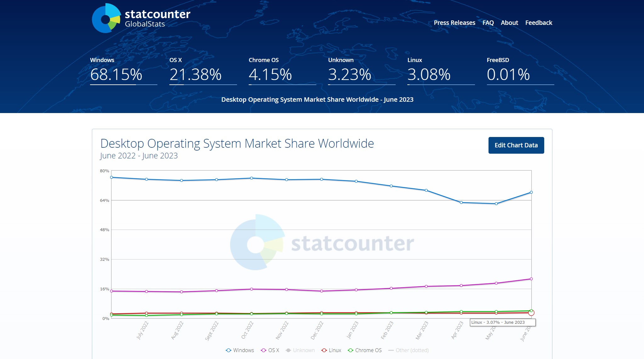Viewport: 644px width, 359px height.
Task: Toggle Windows series in chart legend
Action: click(x=240, y=350)
